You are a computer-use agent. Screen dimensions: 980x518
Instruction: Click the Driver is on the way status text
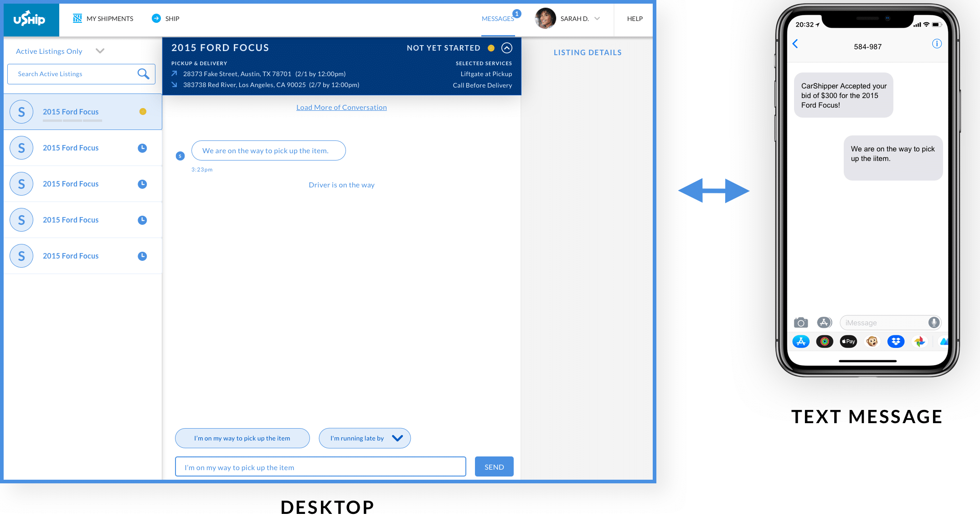coord(341,185)
